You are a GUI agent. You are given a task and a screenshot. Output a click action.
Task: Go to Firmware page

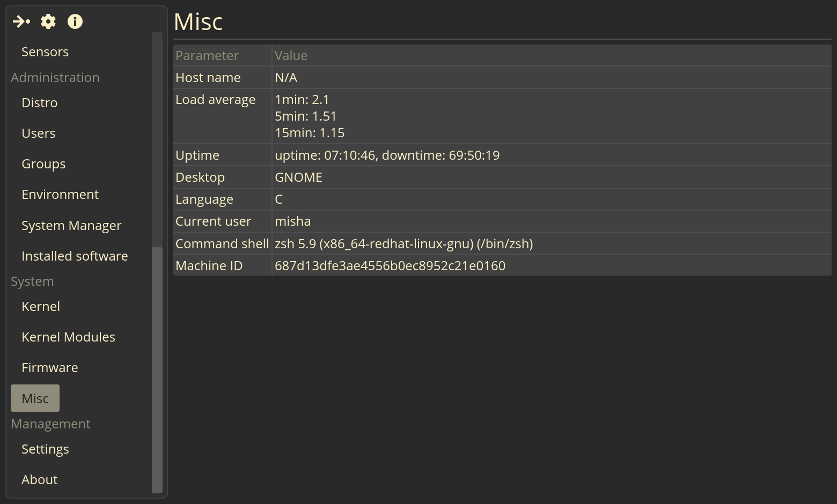tap(50, 368)
